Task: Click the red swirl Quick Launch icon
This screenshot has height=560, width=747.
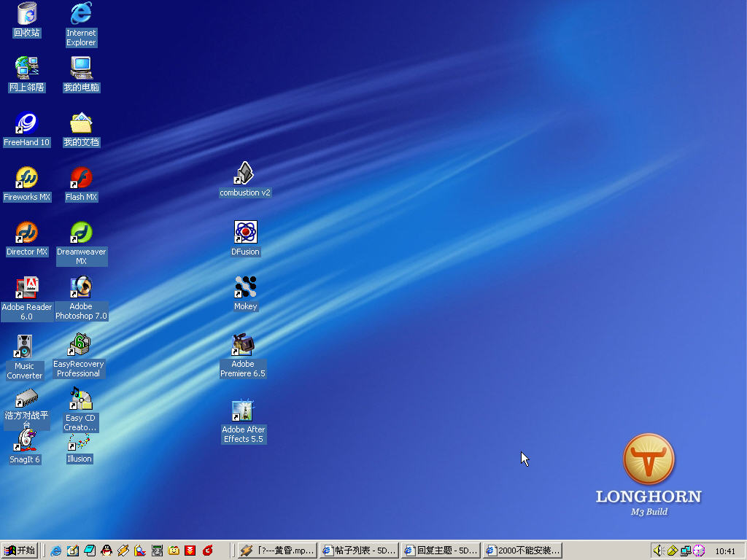Action: [207, 551]
